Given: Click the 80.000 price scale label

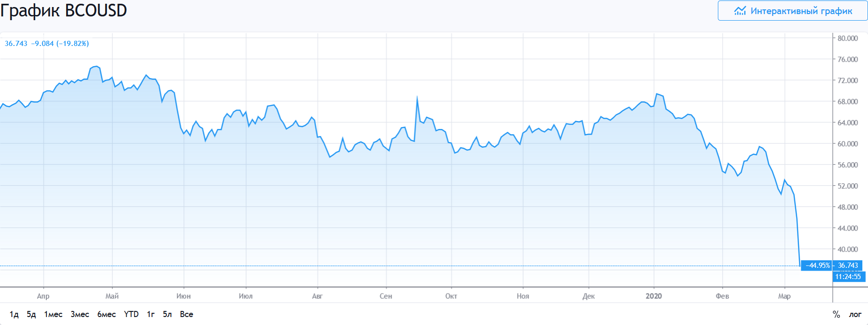Looking at the screenshot, I should click(847, 38).
